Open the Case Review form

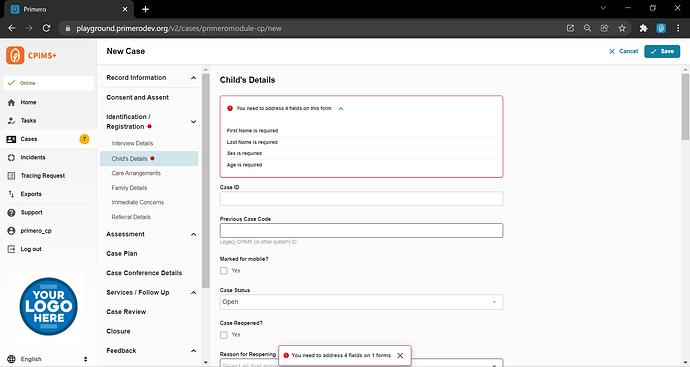pos(126,312)
